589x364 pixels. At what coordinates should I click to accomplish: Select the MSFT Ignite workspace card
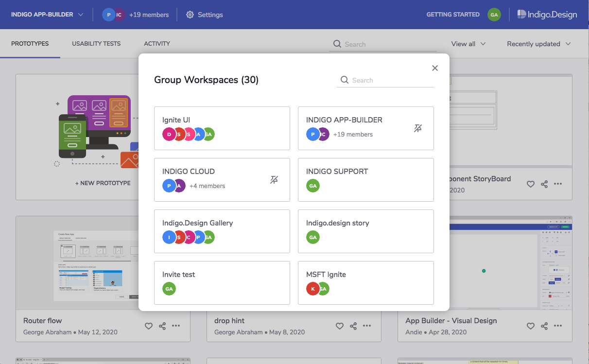pyautogui.click(x=366, y=283)
